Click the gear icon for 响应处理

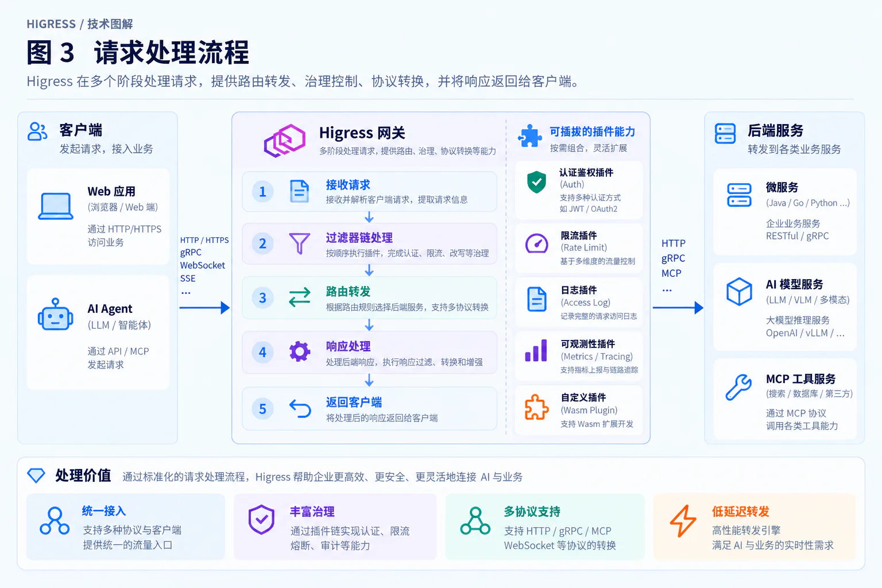tap(299, 351)
